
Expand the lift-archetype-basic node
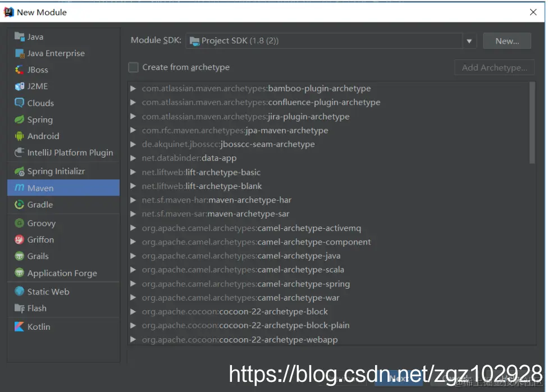click(133, 172)
